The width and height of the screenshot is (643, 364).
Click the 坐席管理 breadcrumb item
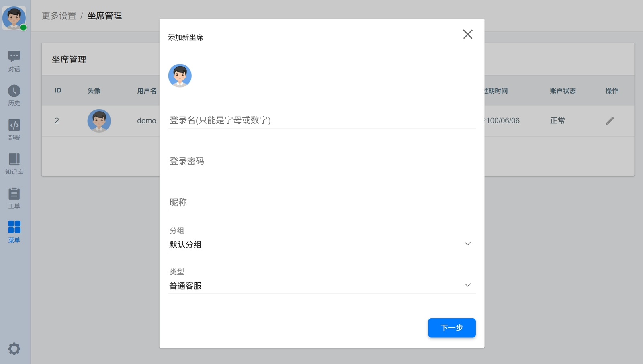pos(104,16)
